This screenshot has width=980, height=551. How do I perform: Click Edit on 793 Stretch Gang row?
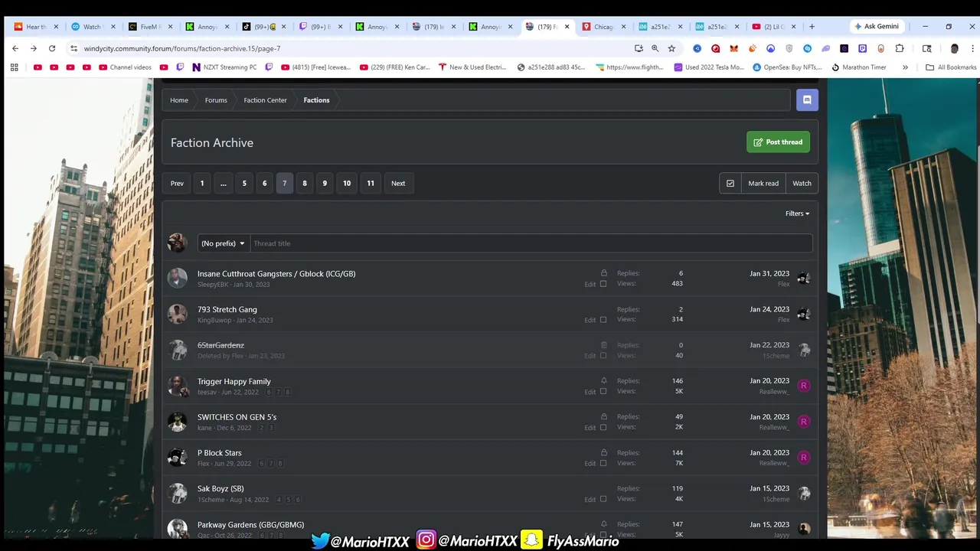pyautogui.click(x=590, y=320)
